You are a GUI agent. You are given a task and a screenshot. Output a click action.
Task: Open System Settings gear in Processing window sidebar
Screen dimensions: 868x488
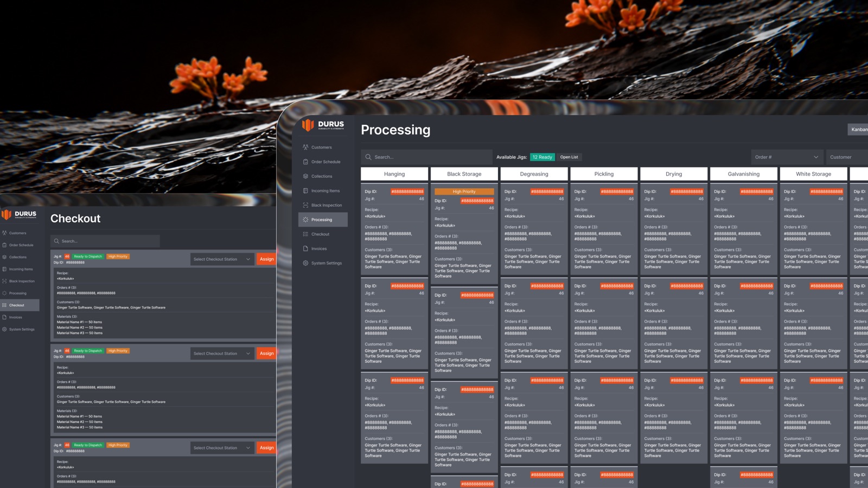(305, 263)
